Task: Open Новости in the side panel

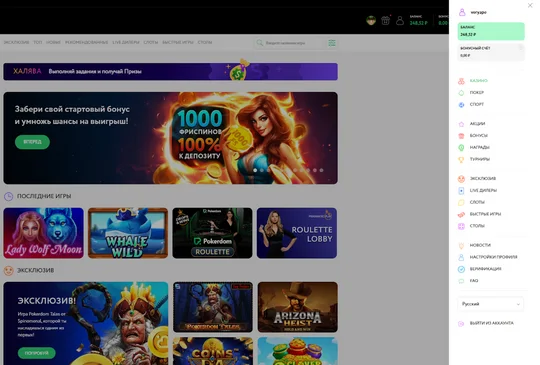Action: tap(480, 245)
